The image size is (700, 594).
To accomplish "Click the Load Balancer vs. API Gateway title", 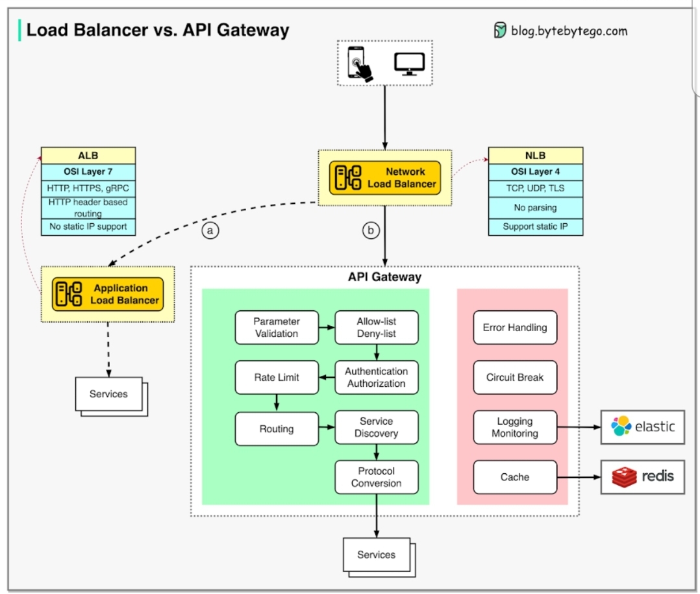I will [158, 30].
